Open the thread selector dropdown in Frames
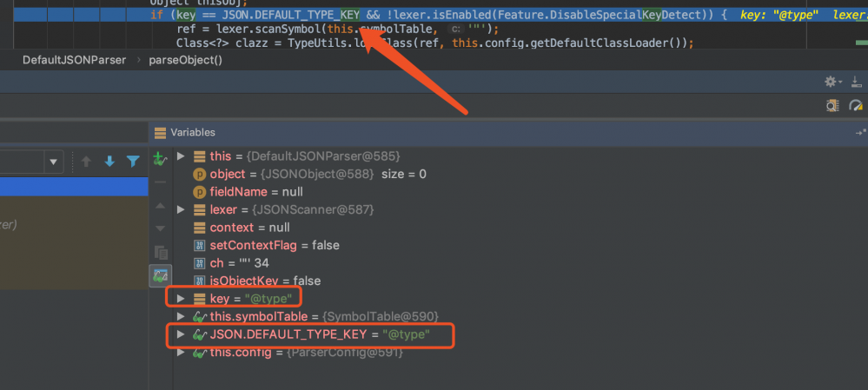 pyautogui.click(x=53, y=162)
